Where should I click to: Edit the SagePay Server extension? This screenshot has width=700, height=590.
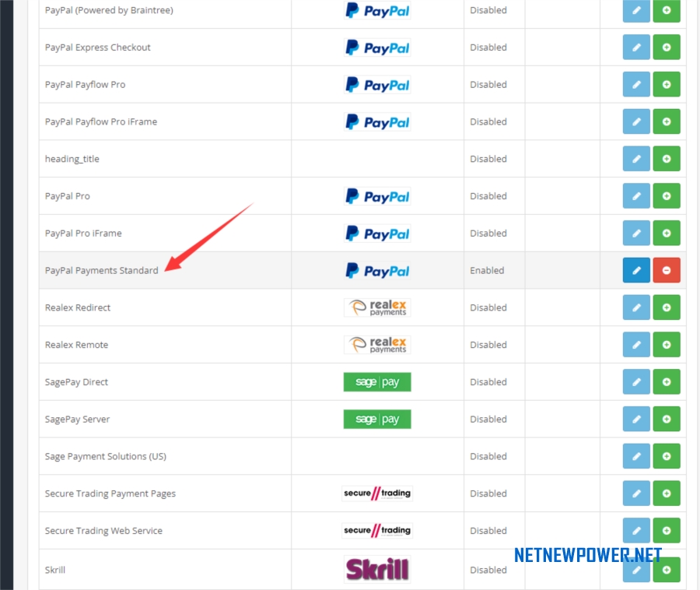tap(636, 419)
